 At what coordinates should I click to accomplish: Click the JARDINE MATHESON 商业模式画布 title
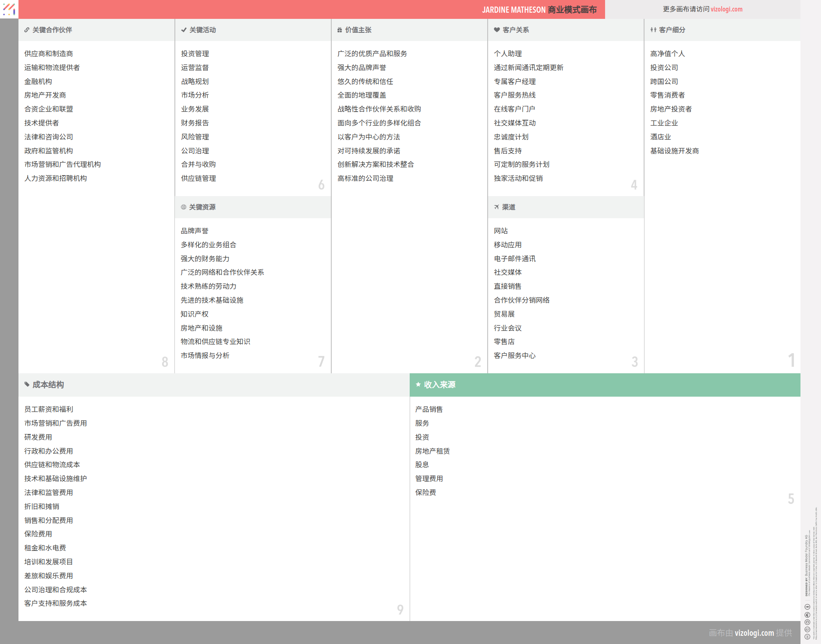[x=539, y=10]
